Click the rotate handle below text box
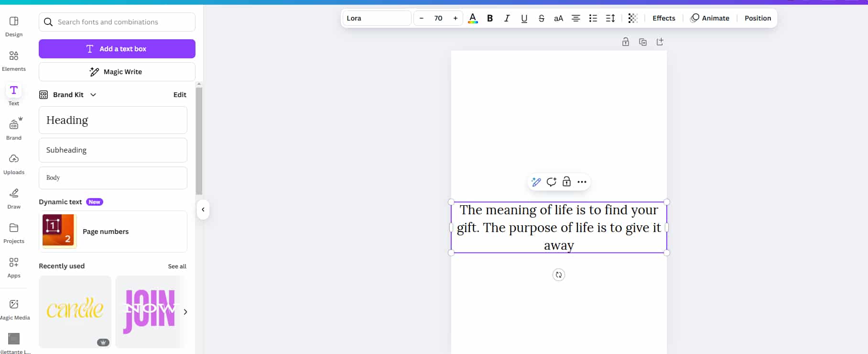Viewport: 868px width, 354px height. tap(559, 275)
